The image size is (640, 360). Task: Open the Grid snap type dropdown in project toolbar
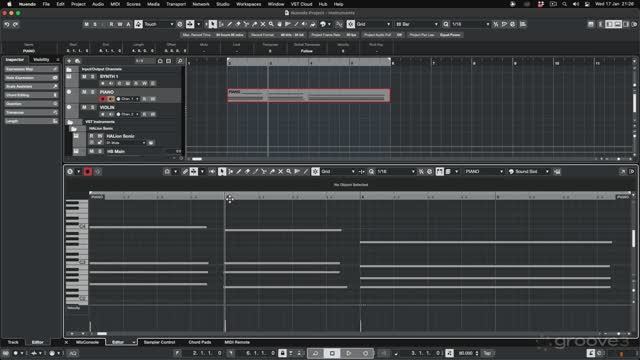pyautogui.click(x=373, y=24)
